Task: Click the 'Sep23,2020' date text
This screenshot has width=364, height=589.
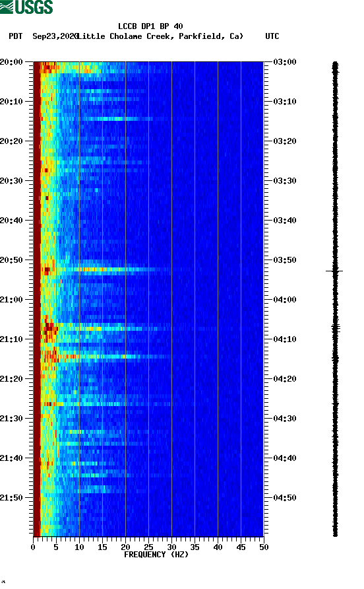Action: click(x=55, y=36)
